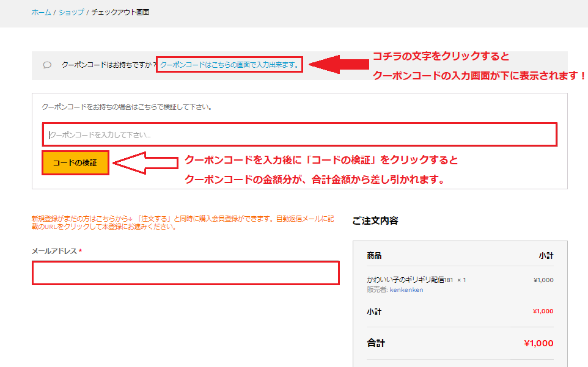Click into the メールアドレス input box
Viewport: 588px width, 367px height.
tap(185, 273)
